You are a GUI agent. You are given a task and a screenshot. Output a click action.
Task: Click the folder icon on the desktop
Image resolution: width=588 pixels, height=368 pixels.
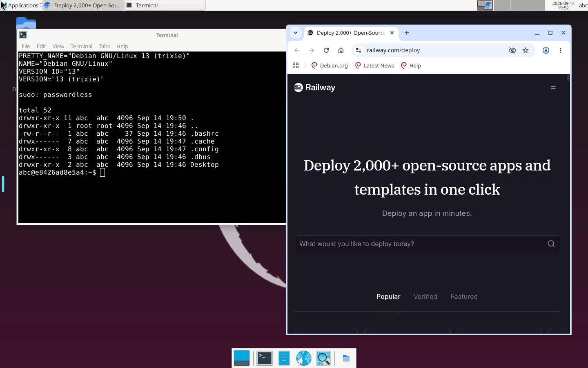pyautogui.click(x=26, y=23)
